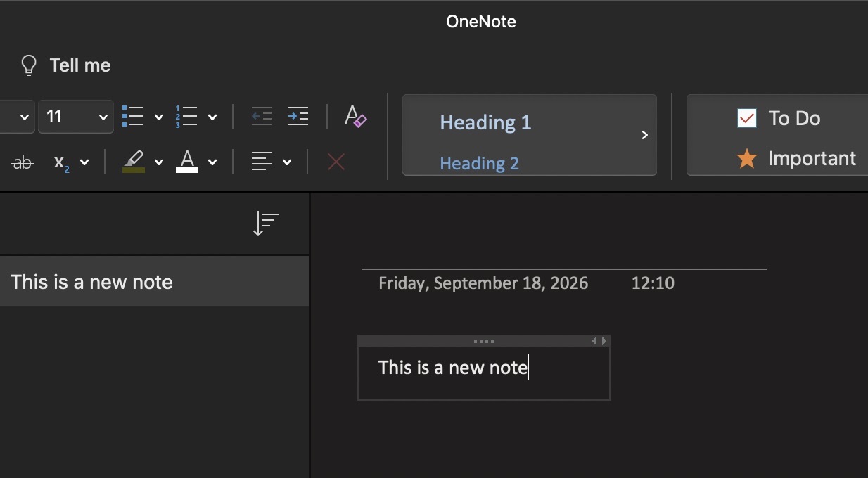The width and height of the screenshot is (868, 478).
Task: Open paragraph alignment options arrow
Action: (287, 162)
